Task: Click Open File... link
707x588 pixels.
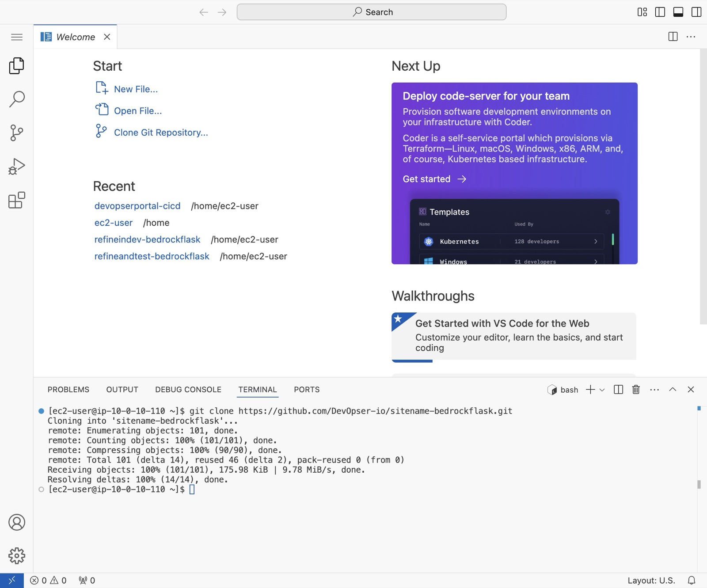Action: (129, 110)
